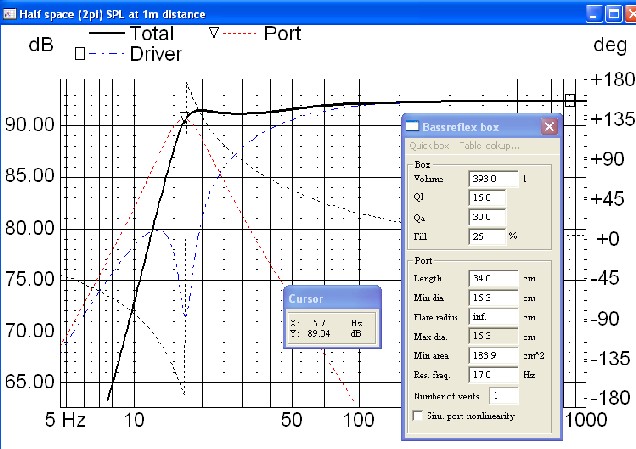
Task: Click the 5 Hz frequency axis label
Action: [65, 420]
